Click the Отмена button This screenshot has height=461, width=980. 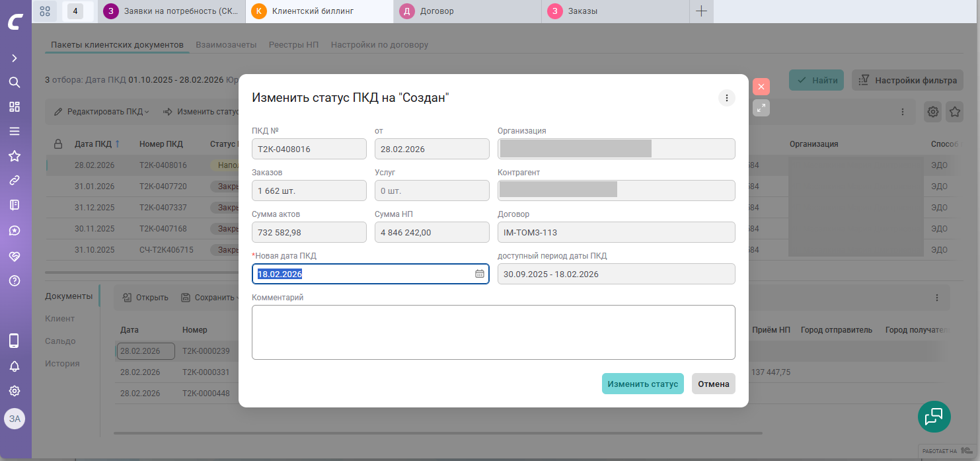pyautogui.click(x=714, y=384)
